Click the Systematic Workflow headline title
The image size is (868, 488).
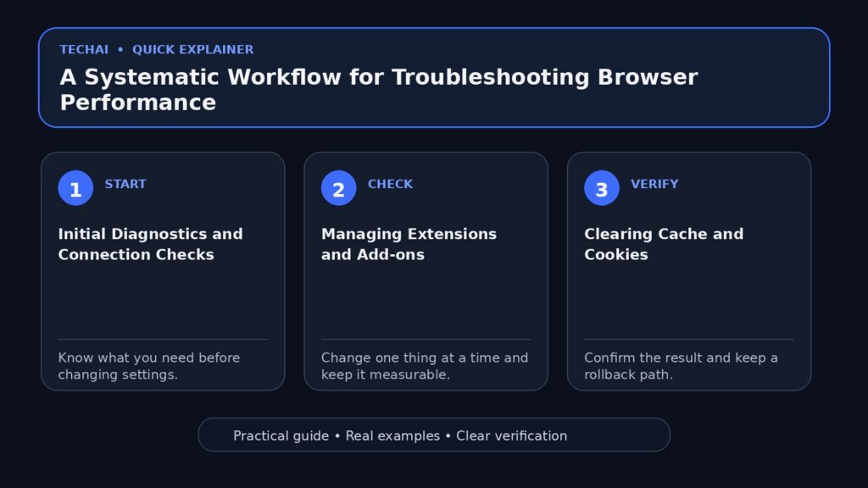[379, 90]
